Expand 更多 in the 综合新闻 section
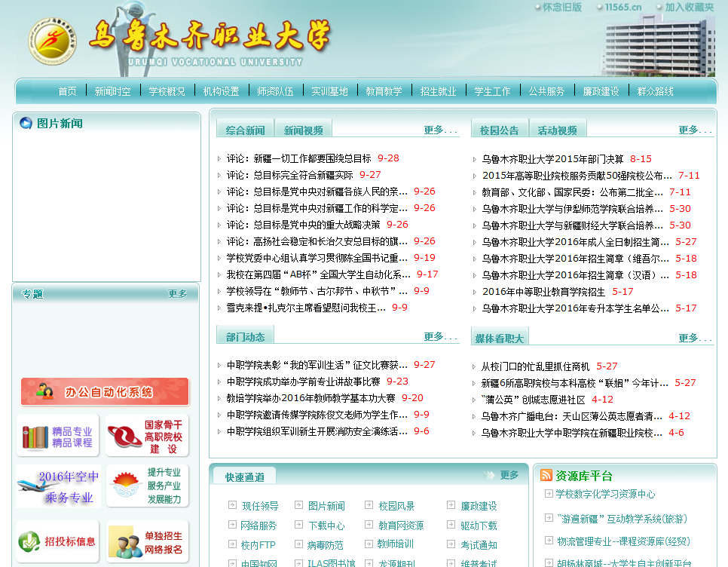The image size is (728, 567). tap(440, 130)
